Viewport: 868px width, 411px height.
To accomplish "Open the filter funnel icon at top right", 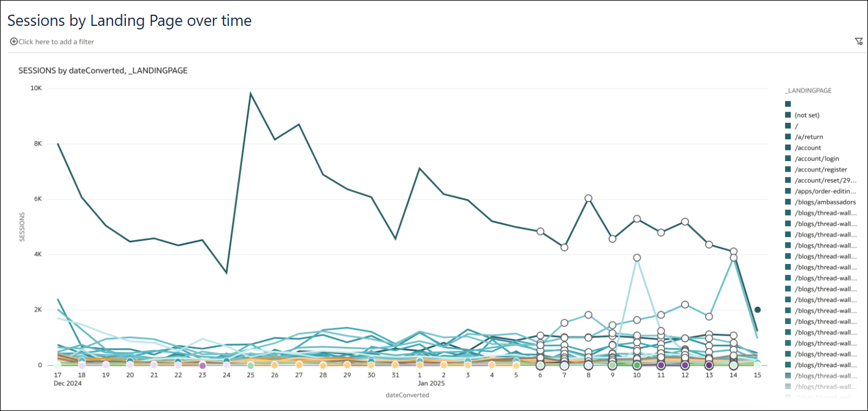I will (859, 41).
